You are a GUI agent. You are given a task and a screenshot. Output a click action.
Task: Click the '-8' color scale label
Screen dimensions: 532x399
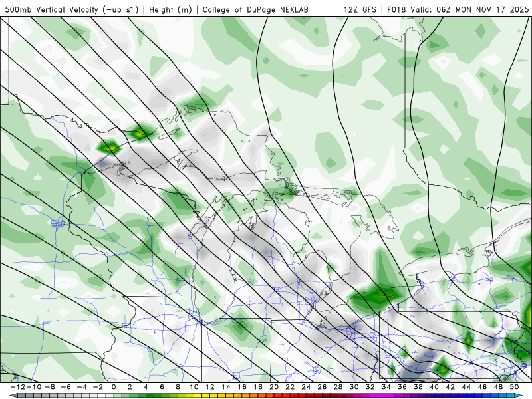(x=49, y=387)
